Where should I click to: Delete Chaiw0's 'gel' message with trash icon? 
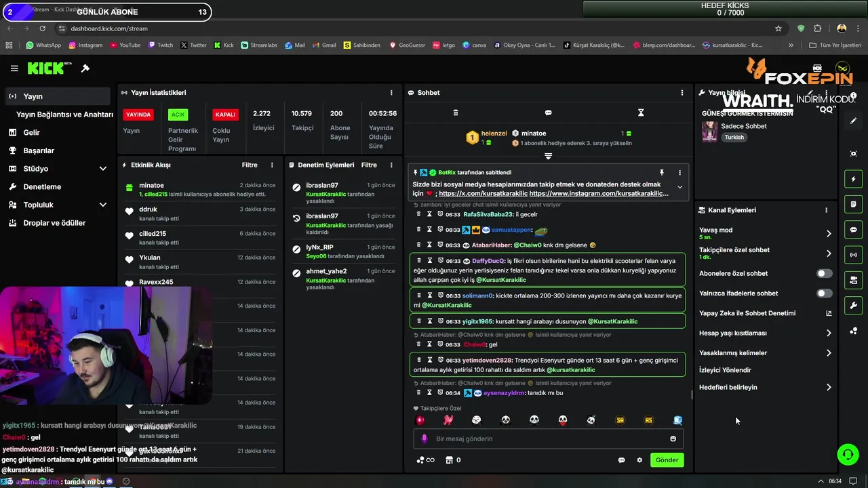[x=418, y=344]
